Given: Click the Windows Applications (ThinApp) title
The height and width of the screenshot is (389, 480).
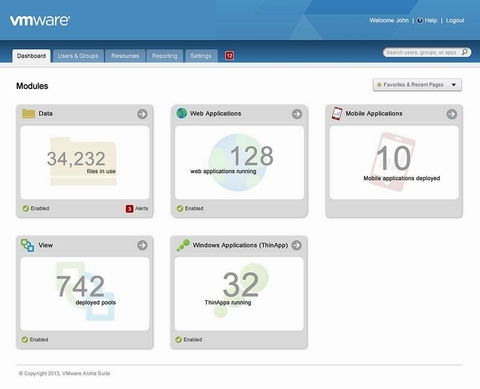Looking at the screenshot, I should (x=240, y=245).
